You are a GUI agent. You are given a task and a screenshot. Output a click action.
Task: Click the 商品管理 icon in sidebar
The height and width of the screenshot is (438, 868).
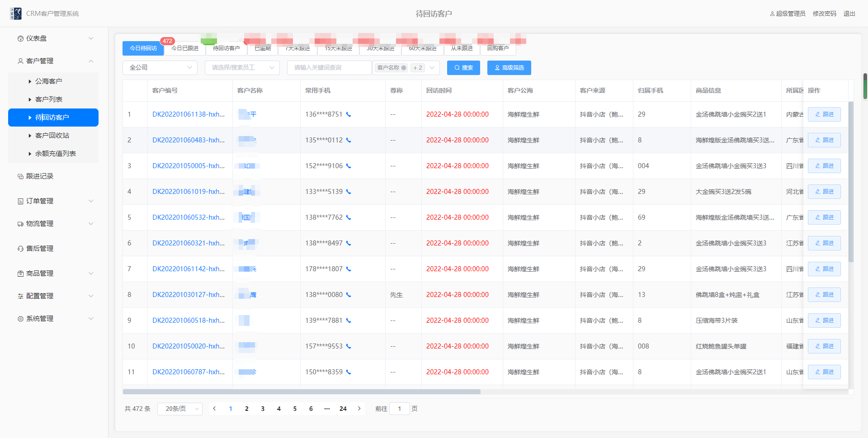[20, 273]
